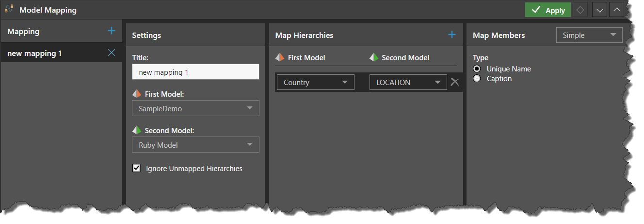Select the Caption radio button
This screenshot has width=644, height=224.
tap(477, 79)
